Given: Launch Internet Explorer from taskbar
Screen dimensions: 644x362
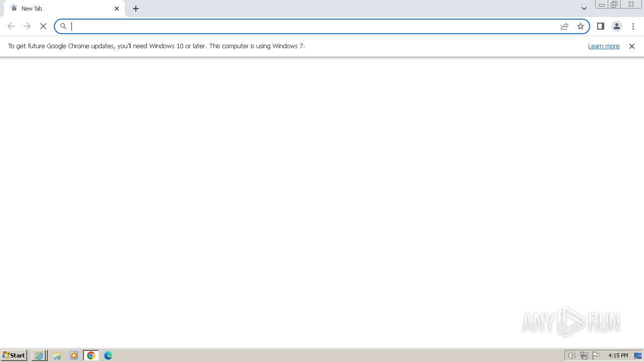Looking at the screenshot, I should tap(39, 355).
